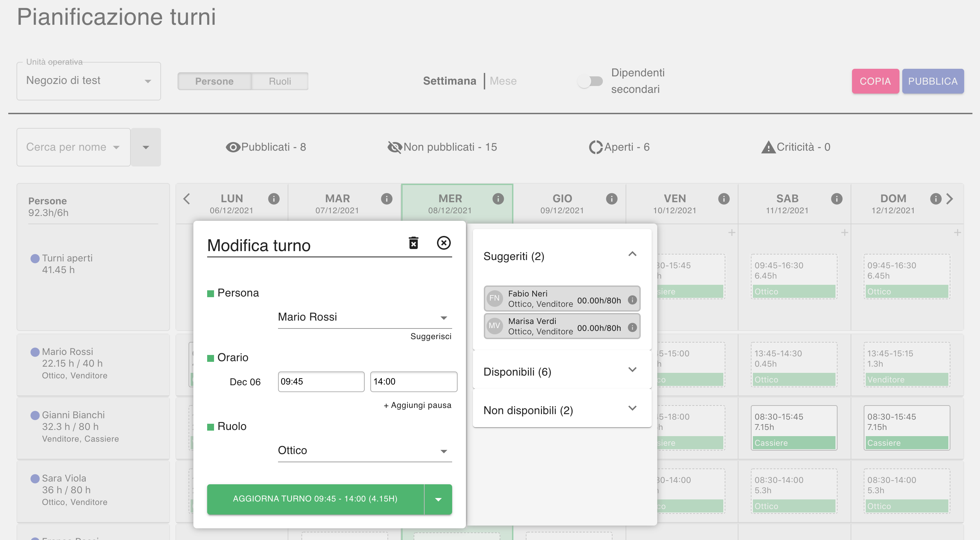This screenshot has width=980, height=540.
Task: Click the Criticità warning triangle icon
Action: 768,147
